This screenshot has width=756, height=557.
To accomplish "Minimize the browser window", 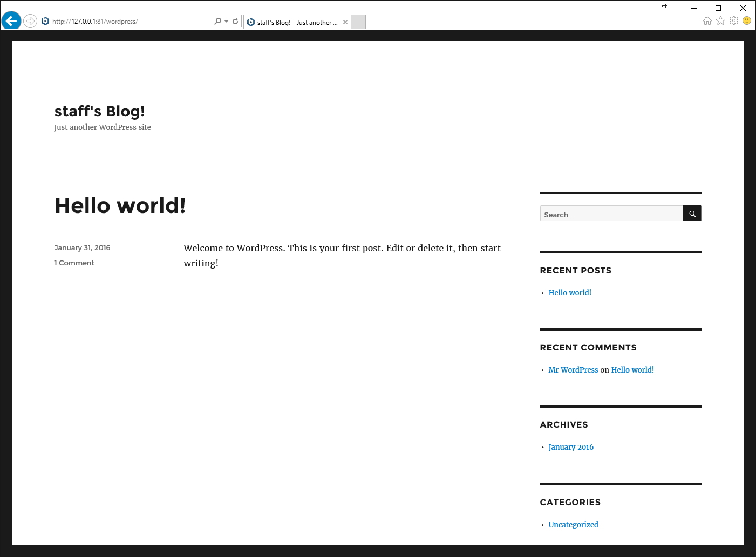I will pos(694,8).
